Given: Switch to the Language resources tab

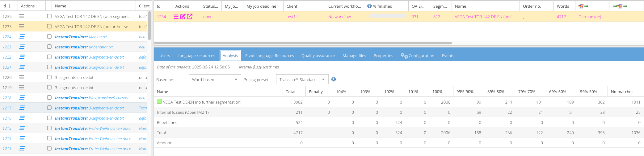Looking at the screenshot, I should 196,55.
